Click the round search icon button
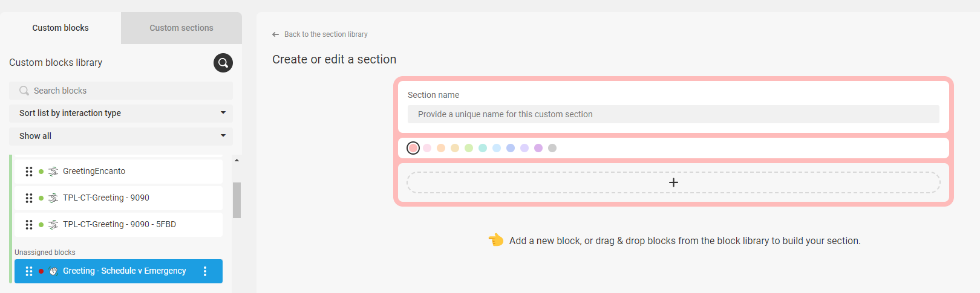The width and height of the screenshot is (980, 293). 223,63
